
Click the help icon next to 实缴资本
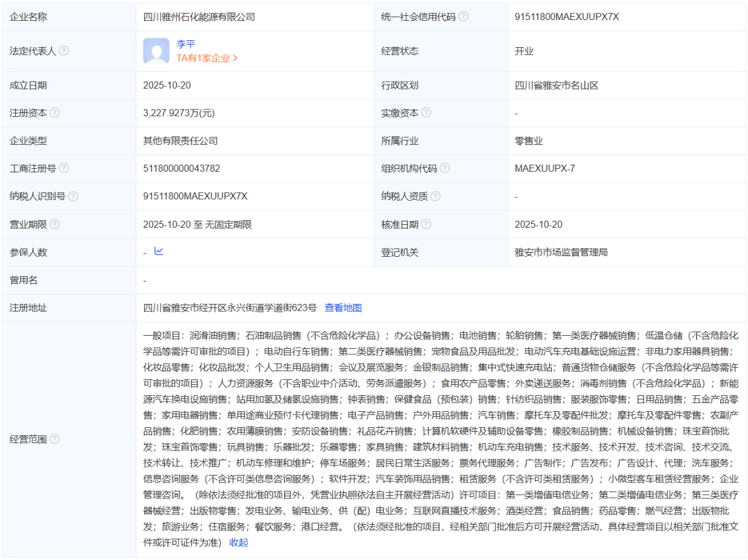[x=426, y=113]
